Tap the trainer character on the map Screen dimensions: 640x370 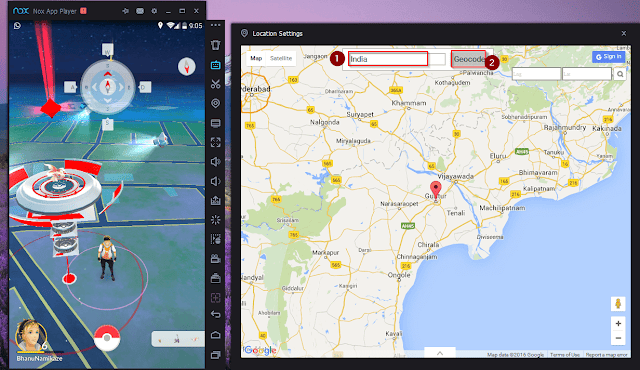point(107,258)
